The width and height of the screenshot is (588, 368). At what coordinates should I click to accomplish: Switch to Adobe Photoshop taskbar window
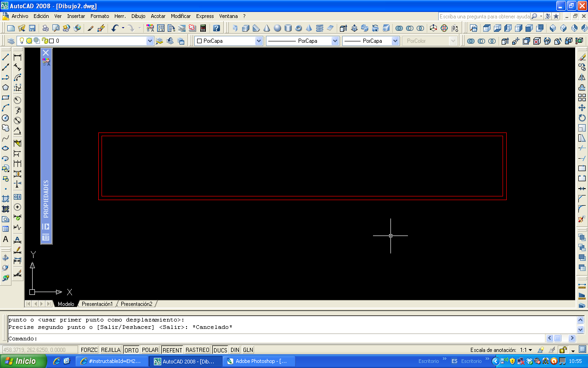(x=258, y=361)
